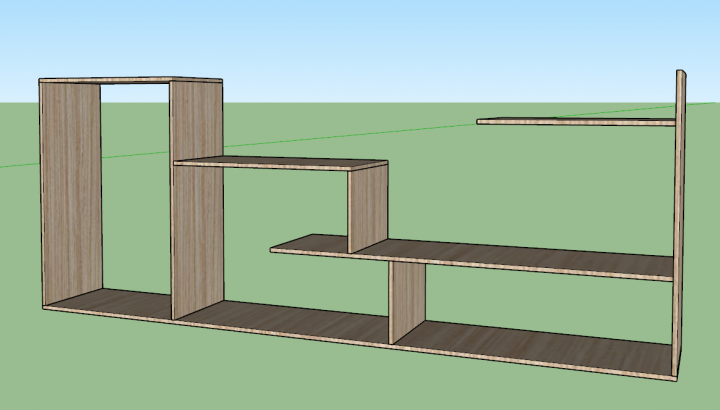Select the shelf resting on the small upright
This screenshot has height=410, width=720.
[280, 163]
